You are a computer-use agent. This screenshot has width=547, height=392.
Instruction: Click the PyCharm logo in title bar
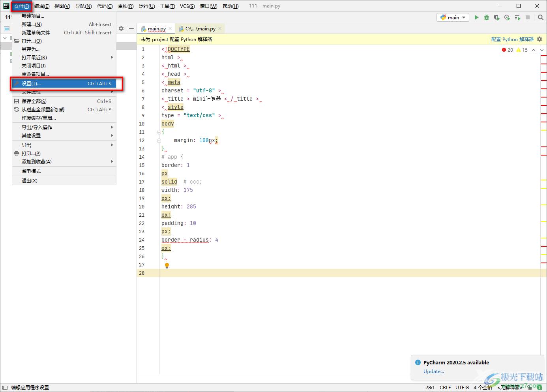[x=6, y=6]
